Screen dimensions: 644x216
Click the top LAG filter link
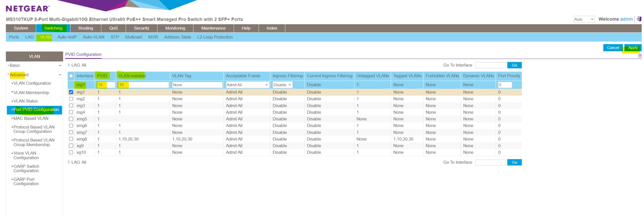[x=75, y=65]
